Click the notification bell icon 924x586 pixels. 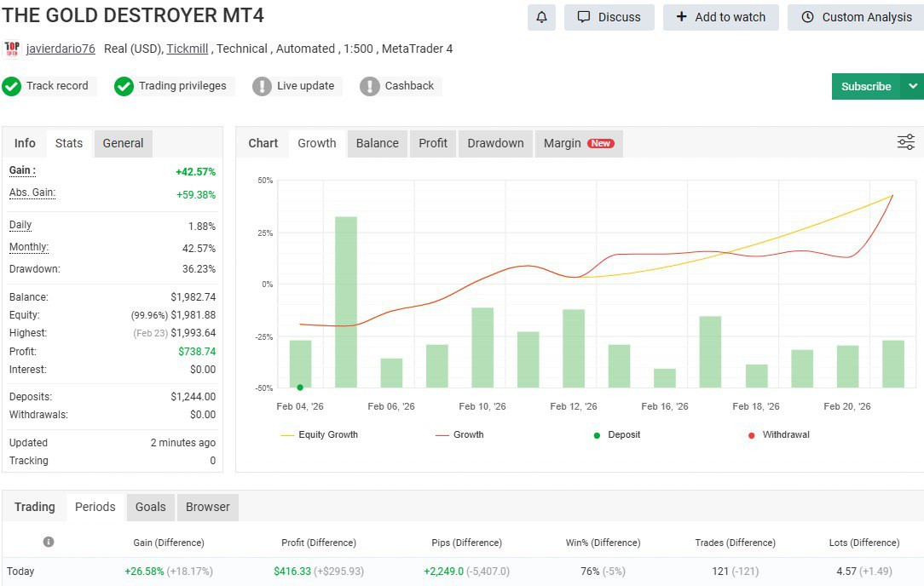541,17
